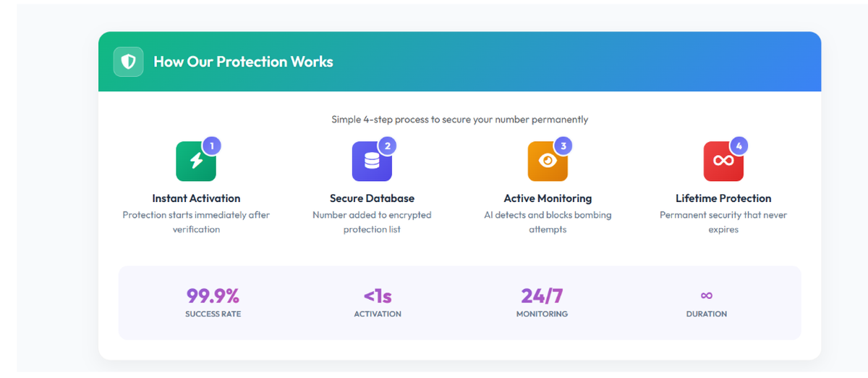Click the MONITORING label
Image resolution: width=868 pixels, height=378 pixels.
coord(542,314)
